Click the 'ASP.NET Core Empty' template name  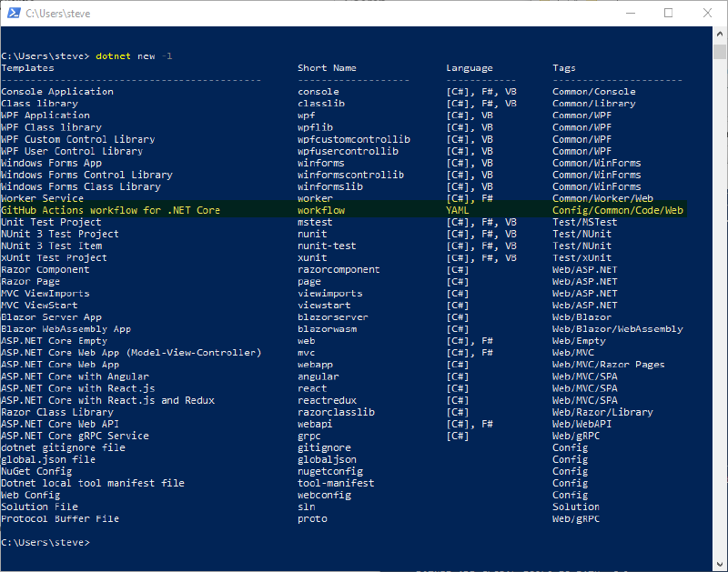click(x=55, y=341)
